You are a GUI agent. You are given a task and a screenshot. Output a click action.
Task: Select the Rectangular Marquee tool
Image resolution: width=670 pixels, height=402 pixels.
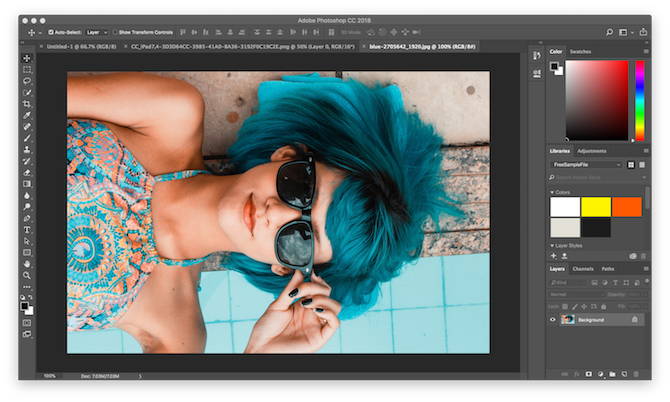click(x=27, y=69)
